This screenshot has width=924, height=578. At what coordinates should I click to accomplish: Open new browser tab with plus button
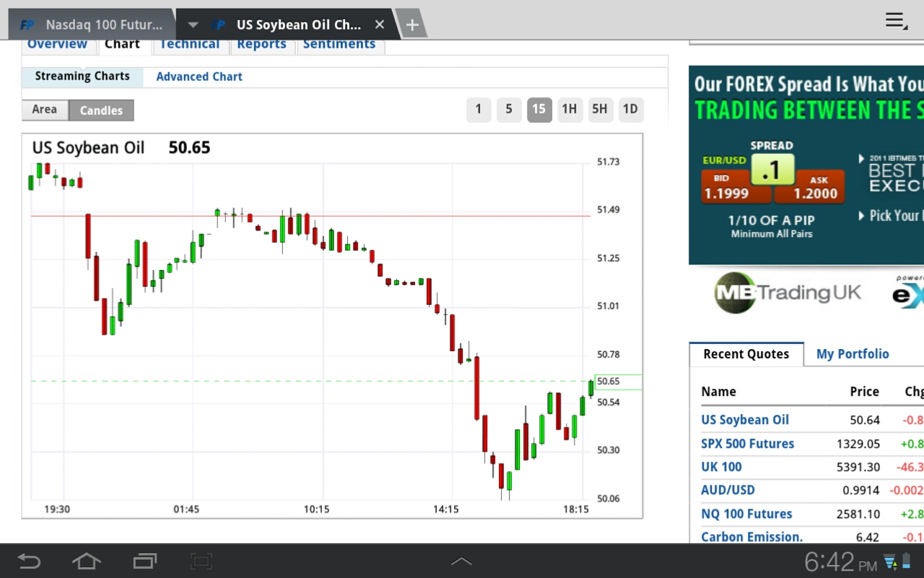(x=411, y=25)
